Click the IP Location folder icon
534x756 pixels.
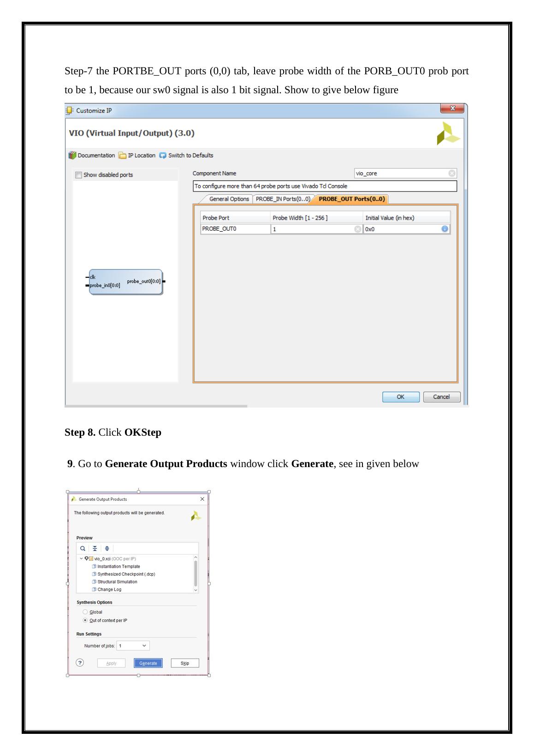click(x=122, y=156)
